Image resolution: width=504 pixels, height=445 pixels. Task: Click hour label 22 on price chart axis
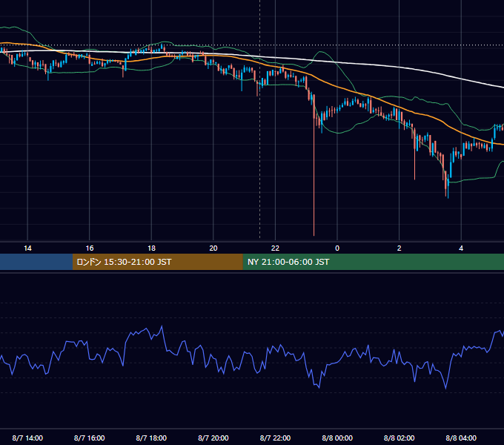(x=275, y=248)
